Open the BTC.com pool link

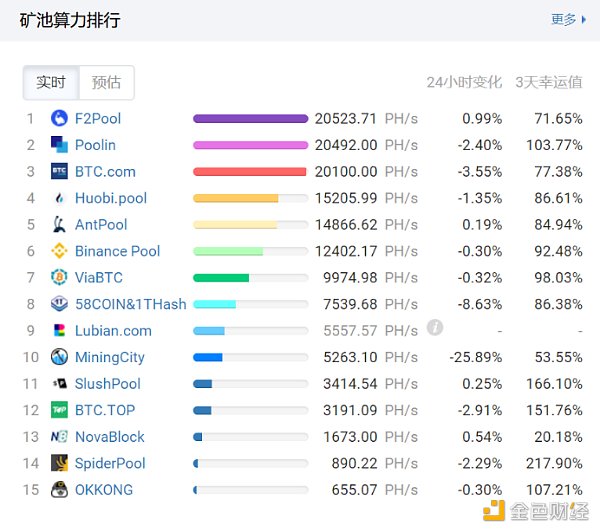(x=105, y=171)
